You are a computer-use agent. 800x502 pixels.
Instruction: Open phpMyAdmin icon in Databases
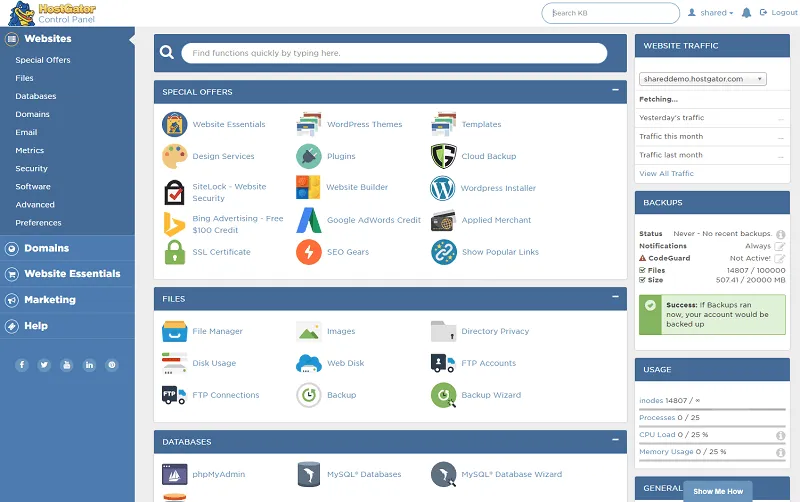point(174,474)
